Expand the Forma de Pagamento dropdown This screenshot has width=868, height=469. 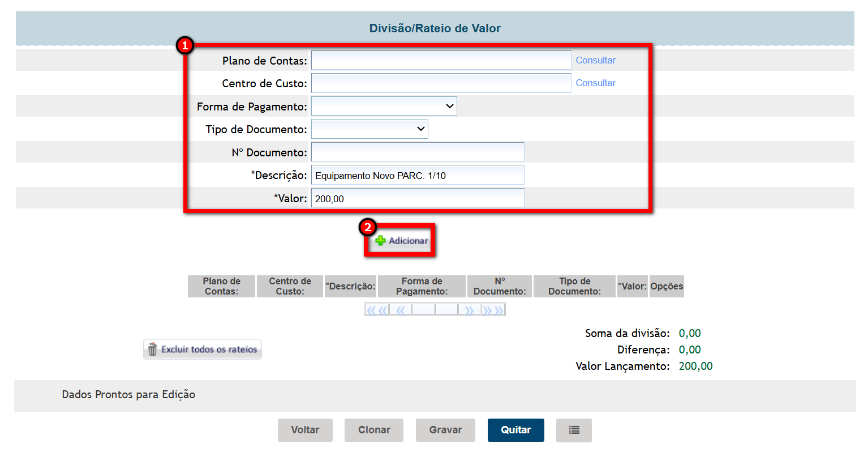[384, 106]
